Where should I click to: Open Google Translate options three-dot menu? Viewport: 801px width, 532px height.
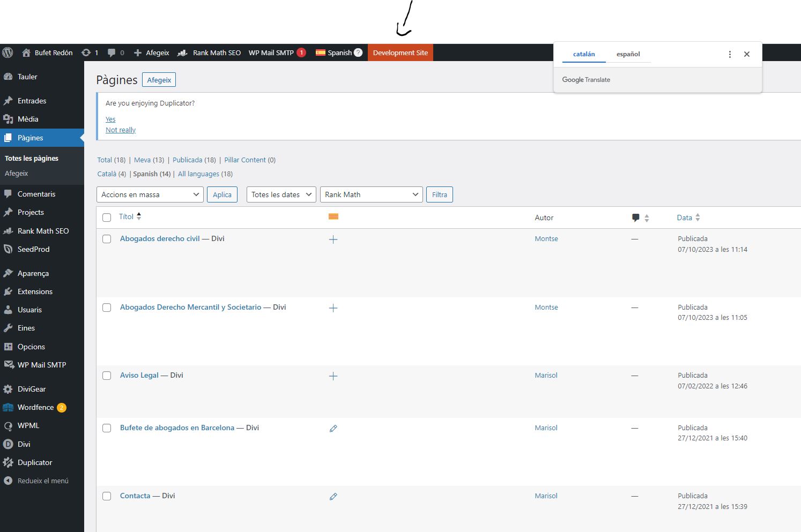730,54
